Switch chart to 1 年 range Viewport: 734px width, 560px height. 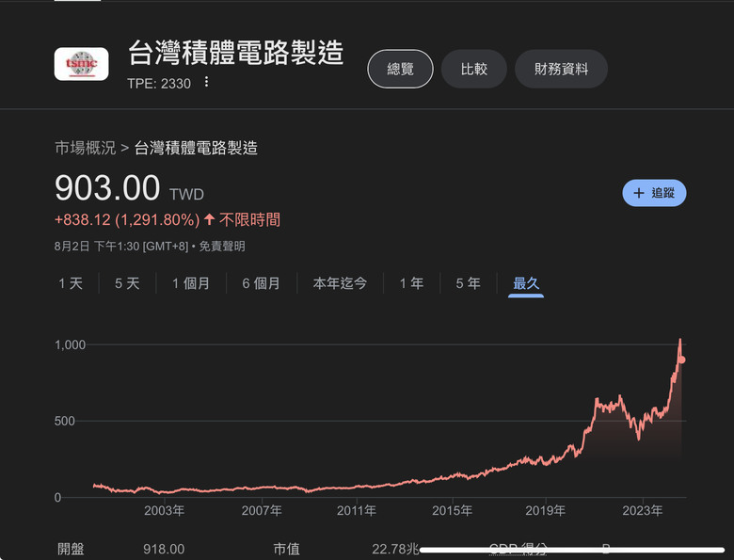click(x=411, y=283)
